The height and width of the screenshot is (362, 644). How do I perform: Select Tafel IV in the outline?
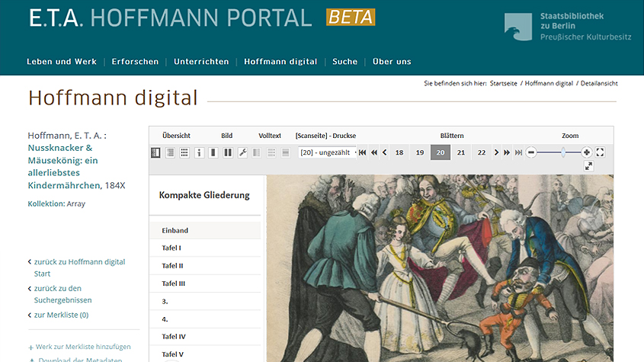(x=205, y=337)
